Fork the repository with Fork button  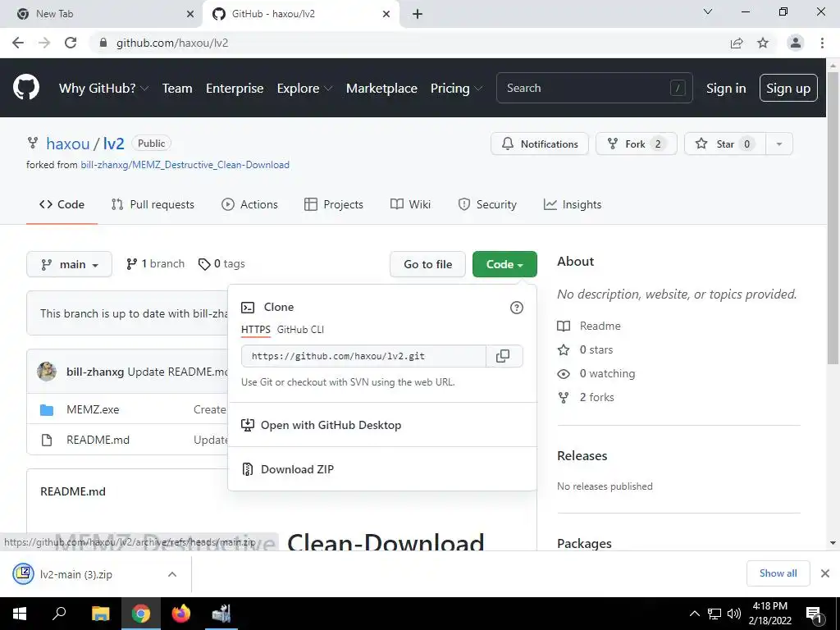coord(637,144)
